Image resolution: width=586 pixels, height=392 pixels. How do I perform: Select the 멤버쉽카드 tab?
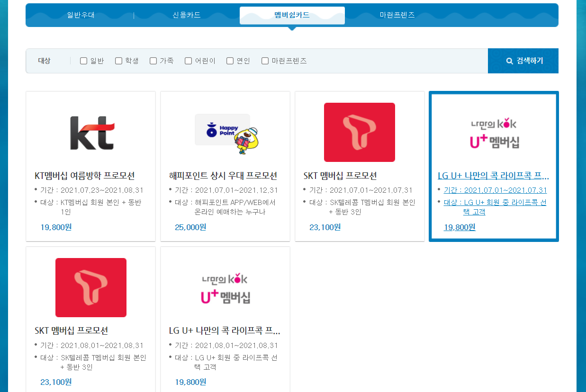[x=292, y=15]
